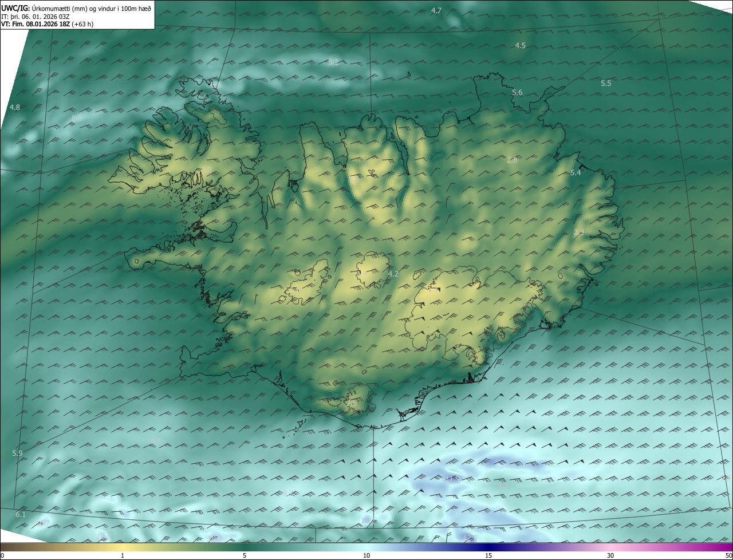The height and width of the screenshot is (560, 733).
Task: Click the 5.9 value label on the map
Action: coord(17,453)
